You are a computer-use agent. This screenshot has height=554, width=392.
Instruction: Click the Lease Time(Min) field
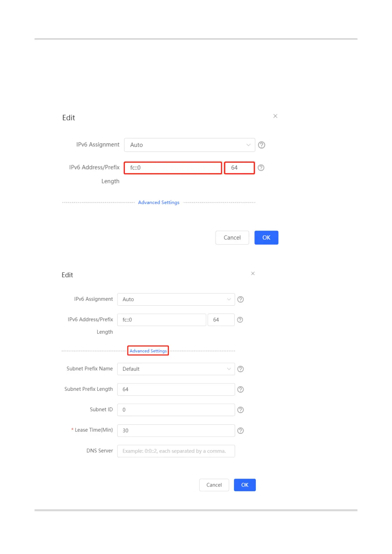coord(176,431)
